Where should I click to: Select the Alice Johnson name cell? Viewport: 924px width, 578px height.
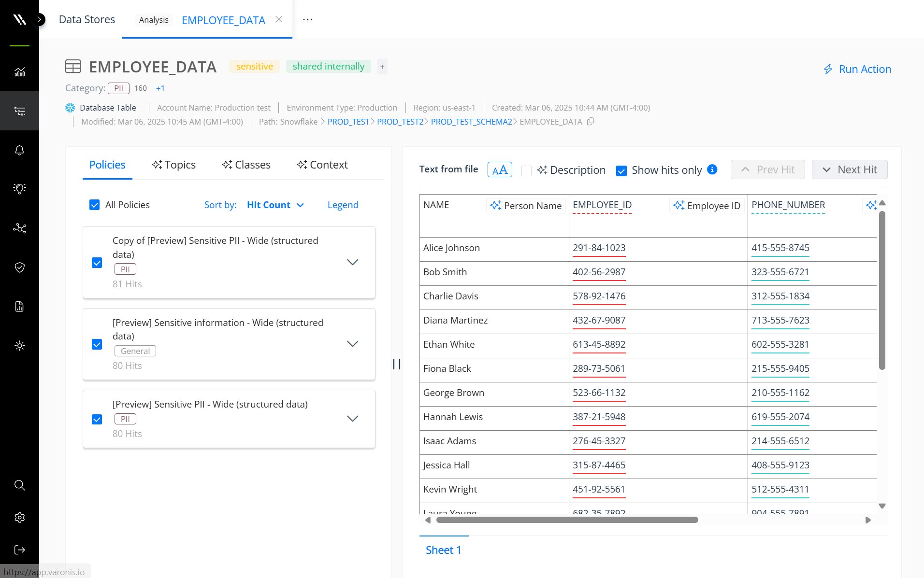coord(494,248)
